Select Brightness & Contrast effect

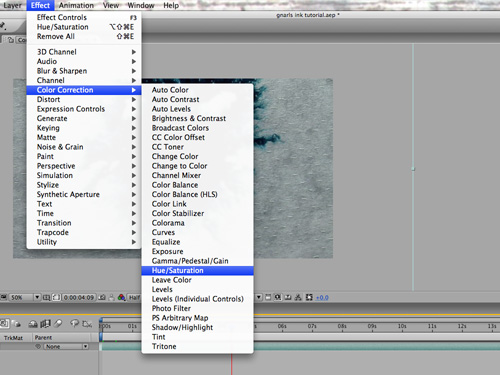198,119
